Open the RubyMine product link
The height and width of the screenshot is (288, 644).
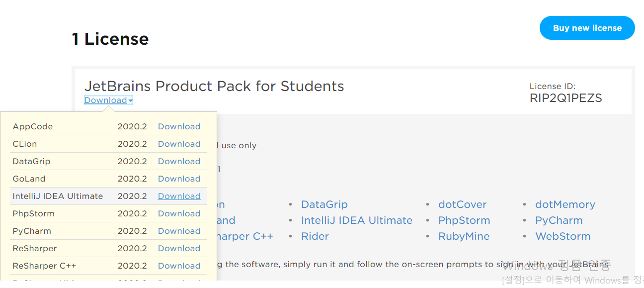coord(464,236)
